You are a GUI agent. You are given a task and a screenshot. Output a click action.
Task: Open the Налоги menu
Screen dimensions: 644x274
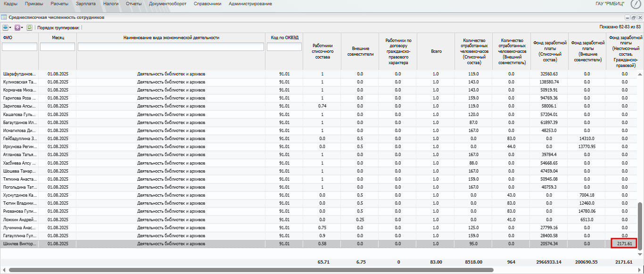(111, 4)
